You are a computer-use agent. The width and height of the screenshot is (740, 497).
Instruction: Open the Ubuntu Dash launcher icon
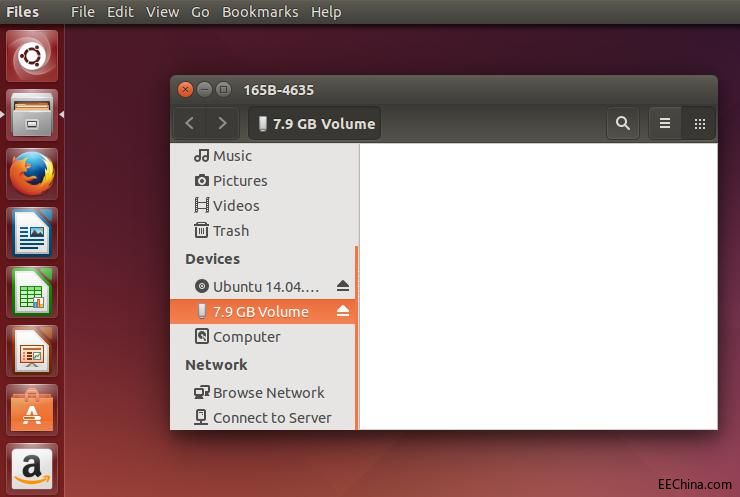(x=32, y=56)
